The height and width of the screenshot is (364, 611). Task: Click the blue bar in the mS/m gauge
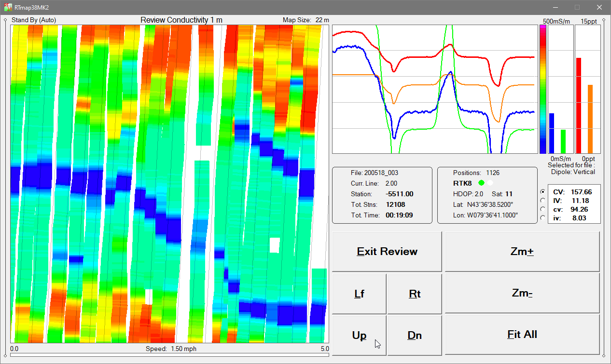pos(552,133)
